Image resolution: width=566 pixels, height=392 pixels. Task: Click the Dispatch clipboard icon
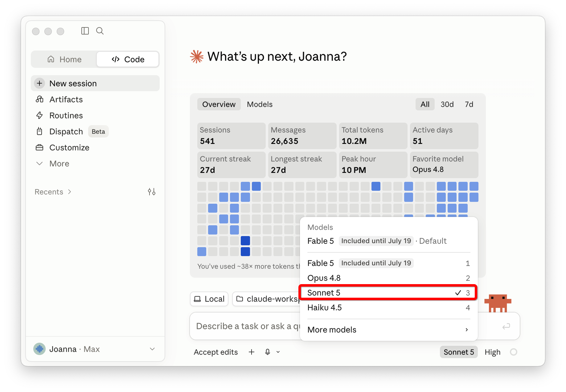(x=39, y=131)
